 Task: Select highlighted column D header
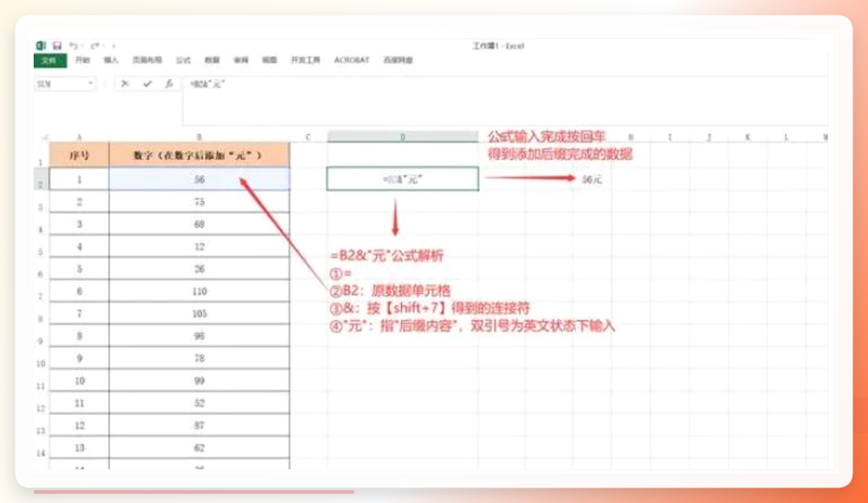pyautogui.click(x=402, y=136)
